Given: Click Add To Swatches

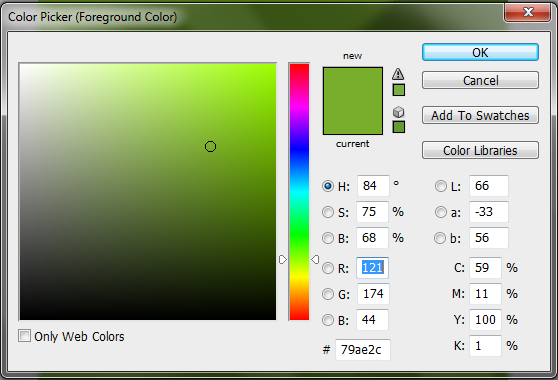Looking at the screenshot, I should (x=480, y=115).
